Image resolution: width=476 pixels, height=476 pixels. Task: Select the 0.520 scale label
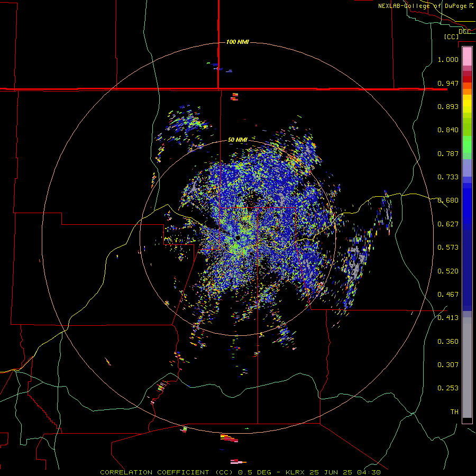(x=448, y=271)
